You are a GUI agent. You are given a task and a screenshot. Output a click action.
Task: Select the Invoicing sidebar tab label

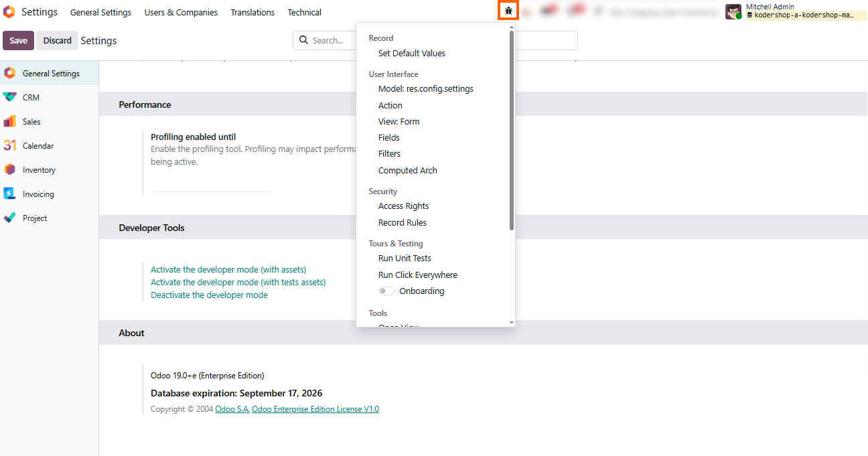point(38,194)
